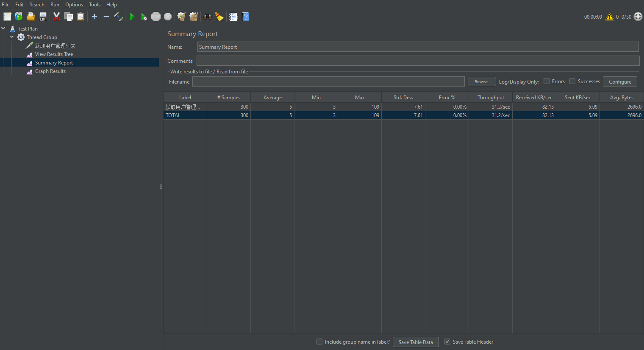The height and width of the screenshot is (350, 644).
Task: Click the Received KB/sec column header
Action: point(534,97)
